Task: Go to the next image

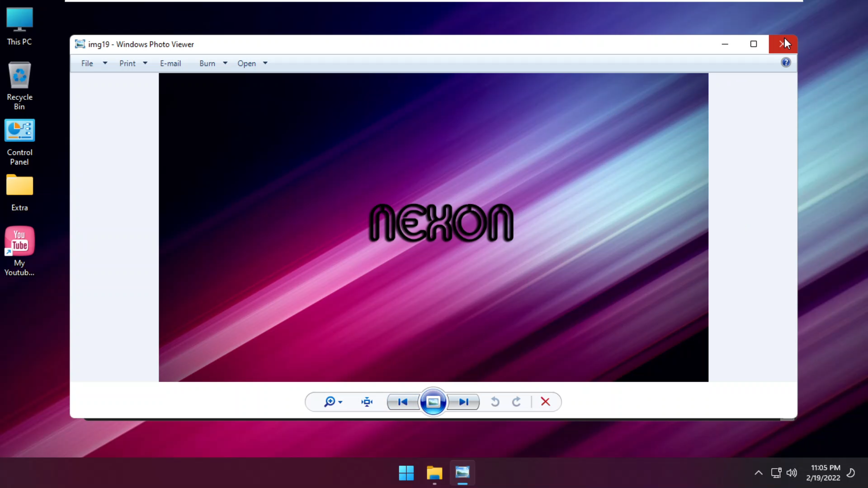Action: point(463,402)
